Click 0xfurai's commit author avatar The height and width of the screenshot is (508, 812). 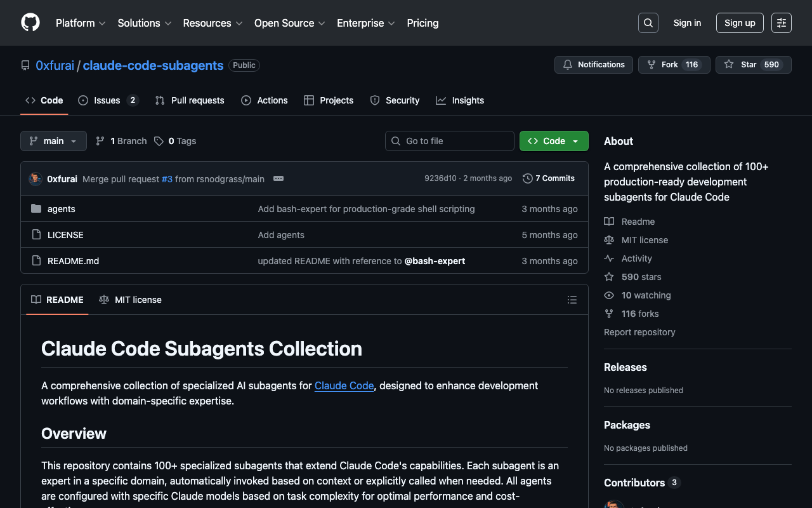tap(36, 179)
